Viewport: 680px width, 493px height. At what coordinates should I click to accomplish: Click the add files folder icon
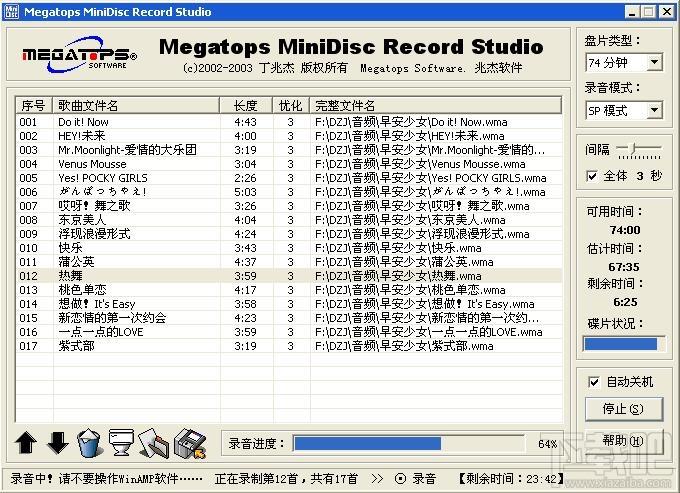click(154, 443)
